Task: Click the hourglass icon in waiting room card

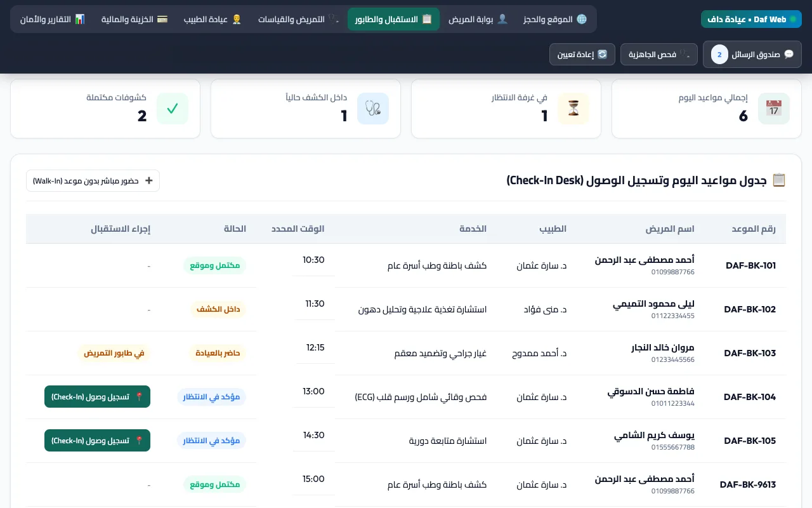Action: [x=573, y=109]
